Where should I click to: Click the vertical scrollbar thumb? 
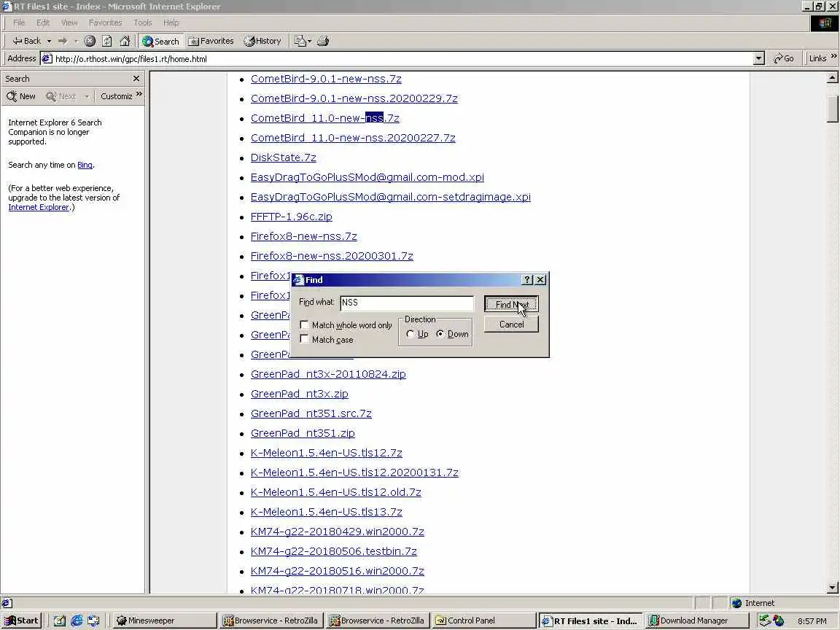(x=833, y=109)
